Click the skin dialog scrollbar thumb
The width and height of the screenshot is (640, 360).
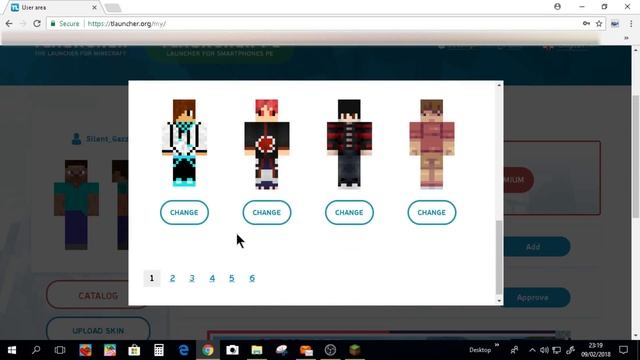[499, 257]
